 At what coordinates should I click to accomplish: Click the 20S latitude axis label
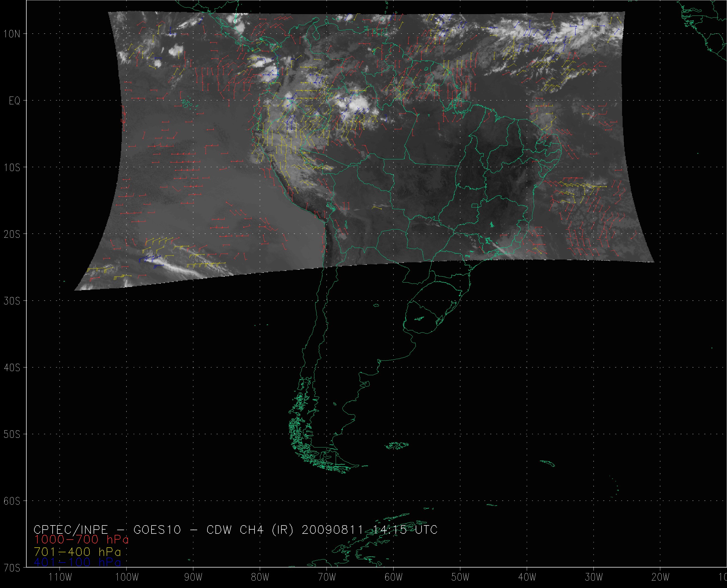pyautogui.click(x=12, y=234)
